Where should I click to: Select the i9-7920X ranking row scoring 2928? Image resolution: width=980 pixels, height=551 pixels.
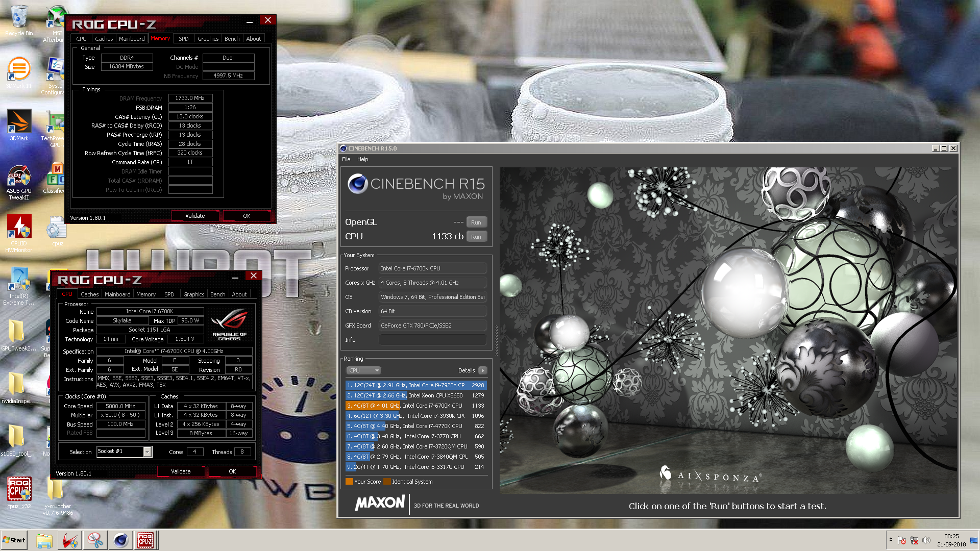416,385
